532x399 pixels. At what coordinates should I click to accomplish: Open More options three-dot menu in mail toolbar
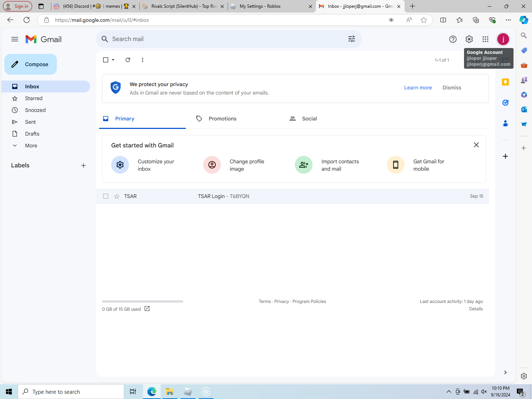click(x=143, y=60)
